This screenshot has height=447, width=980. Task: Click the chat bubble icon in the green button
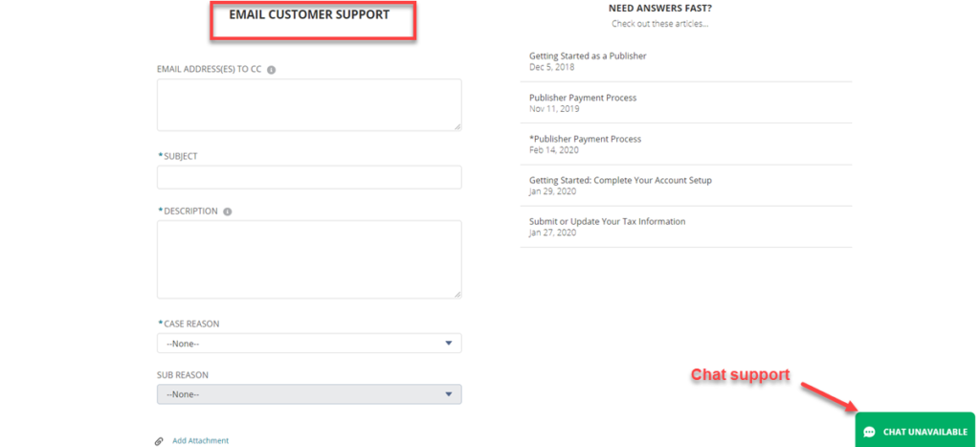tap(869, 433)
